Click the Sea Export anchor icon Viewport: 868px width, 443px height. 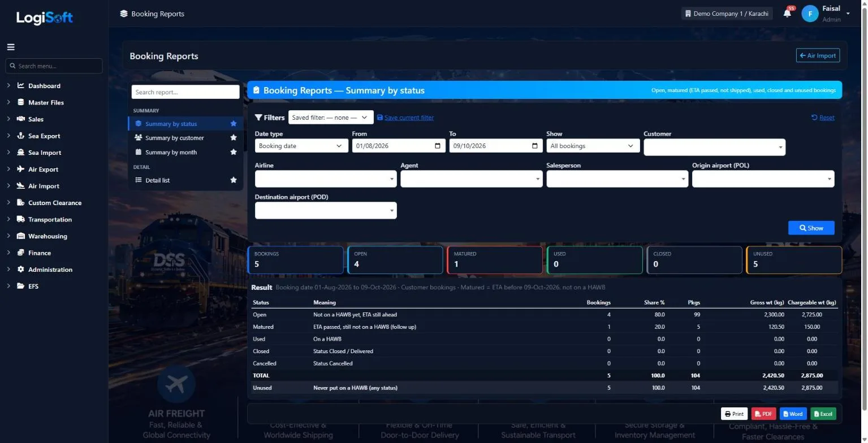(21, 136)
